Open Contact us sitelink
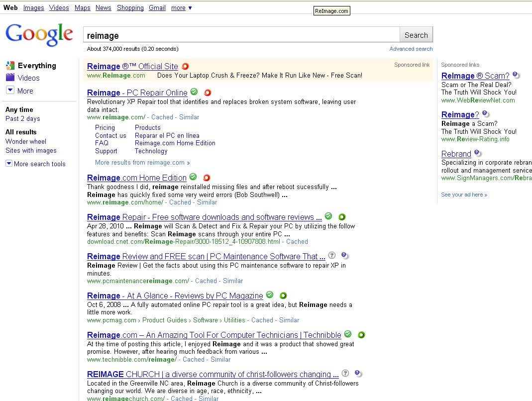 (110, 135)
